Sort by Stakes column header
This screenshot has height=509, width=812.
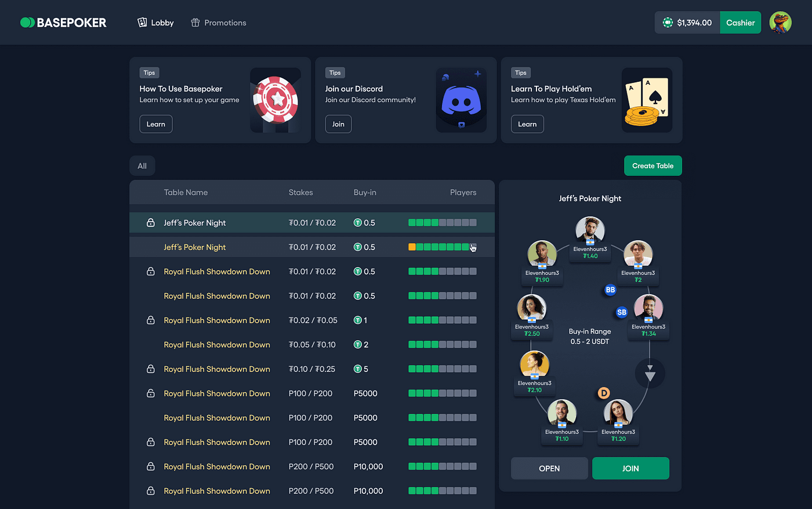300,192
